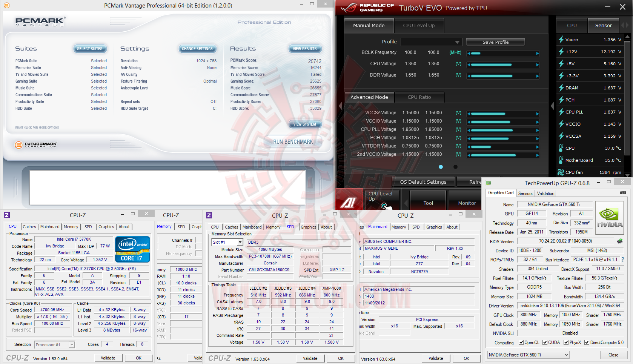
Task: Click the +3.3V lightning bolt sensor icon
Action: pos(561,76)
